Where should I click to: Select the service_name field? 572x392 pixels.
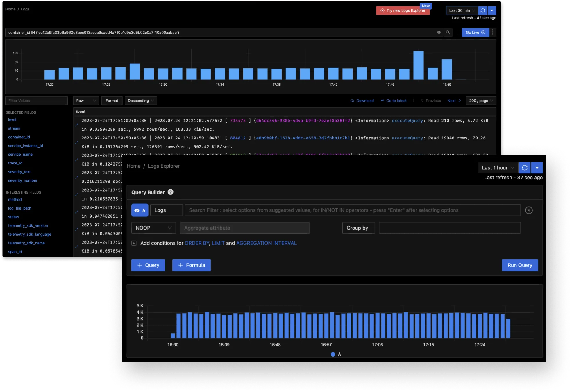coord(20,155)
